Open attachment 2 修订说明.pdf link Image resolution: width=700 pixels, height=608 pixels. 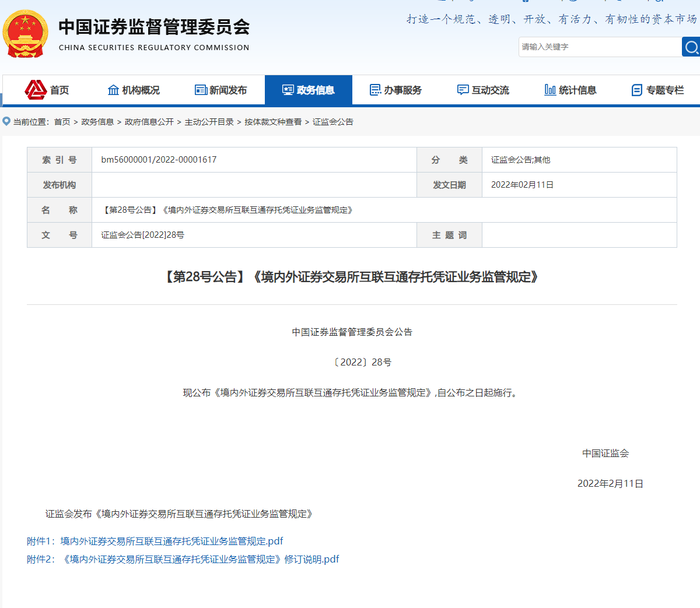point(201,559)
